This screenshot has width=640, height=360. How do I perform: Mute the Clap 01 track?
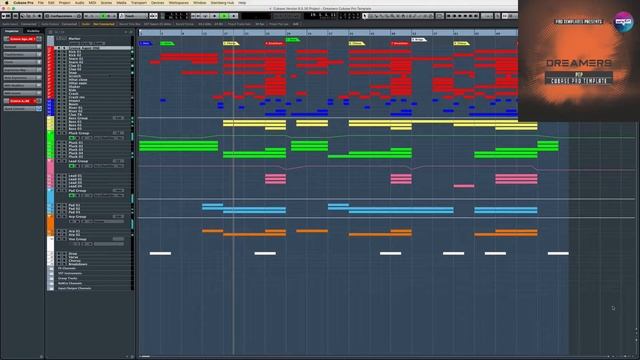[59, 66]
